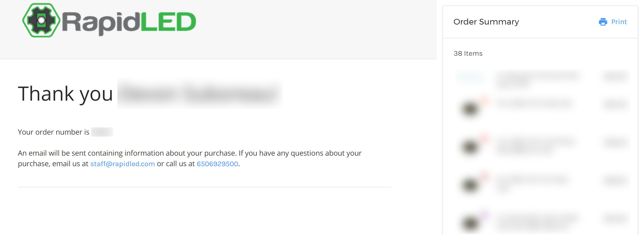The width and height of the screenshot is (644, 235).
Task: Click the printer icon in Order Summary
Action: click(603, 22)
